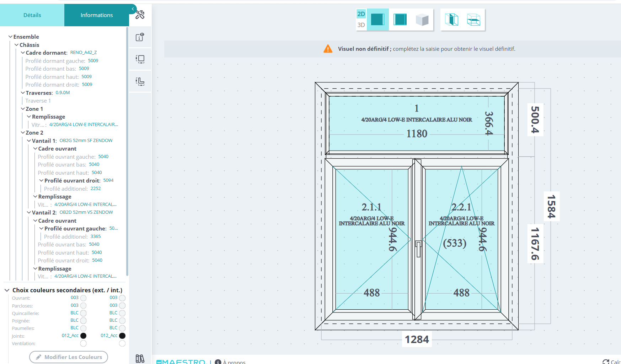Select the Quincaillerie interior color swatch
The height and width of the screenshot is (364, 621).
click(122, 313)
